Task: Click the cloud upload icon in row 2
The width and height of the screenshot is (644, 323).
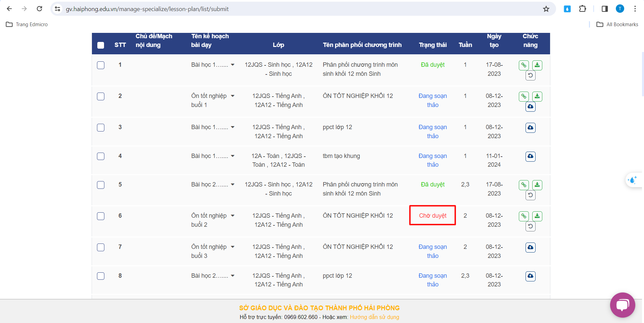Action: 530,107
